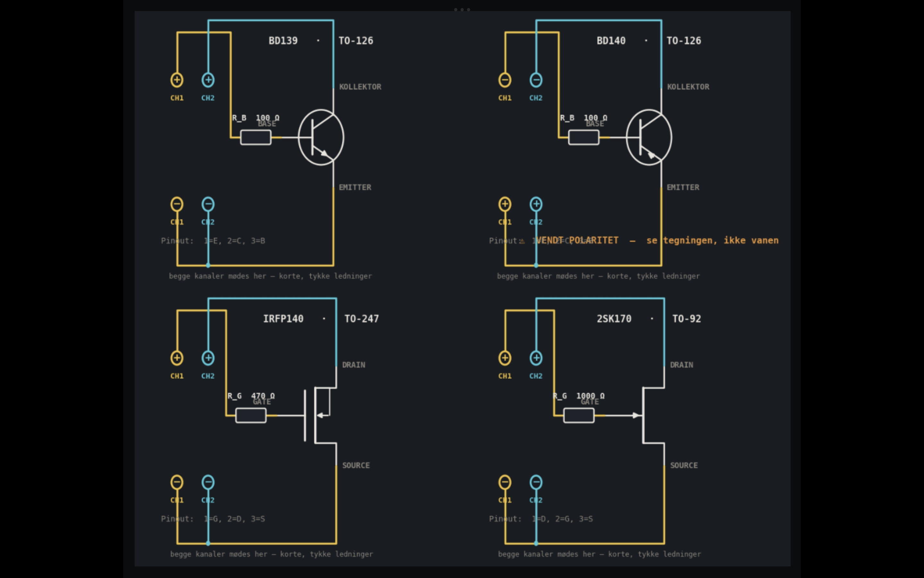This screenshot has width=924, height=578.
Task: Click the TO-247 package label
Action: 362,319
